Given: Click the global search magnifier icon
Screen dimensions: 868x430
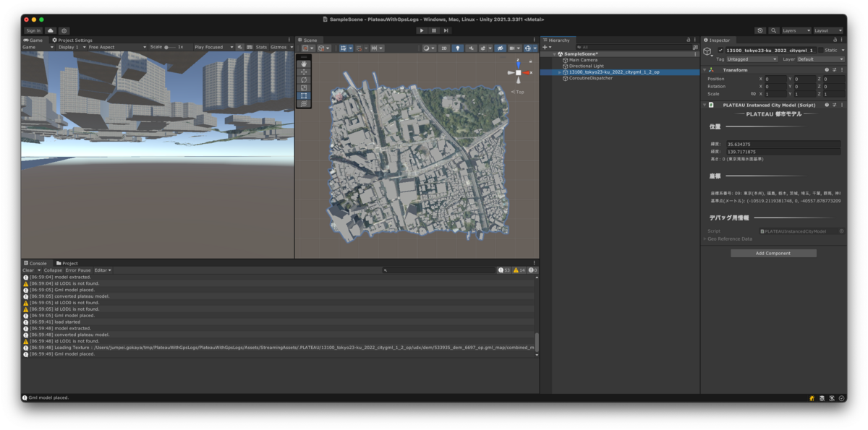Looking at the screenshot, I should 773,30.
